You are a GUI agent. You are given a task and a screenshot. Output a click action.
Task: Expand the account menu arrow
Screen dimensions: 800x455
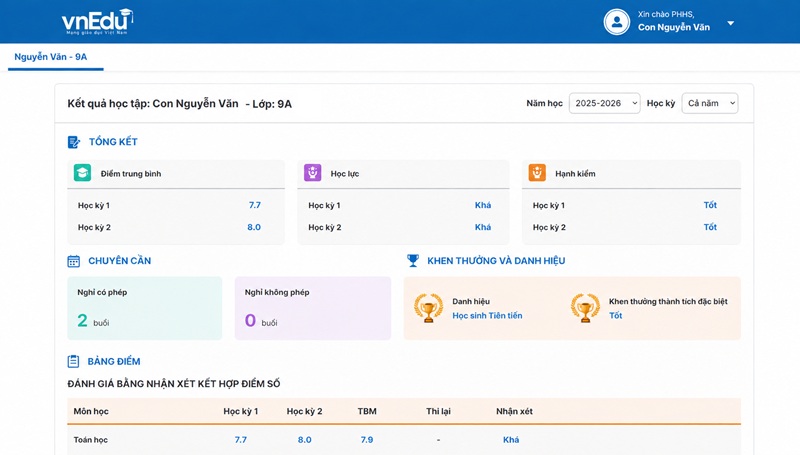(731, 23)
